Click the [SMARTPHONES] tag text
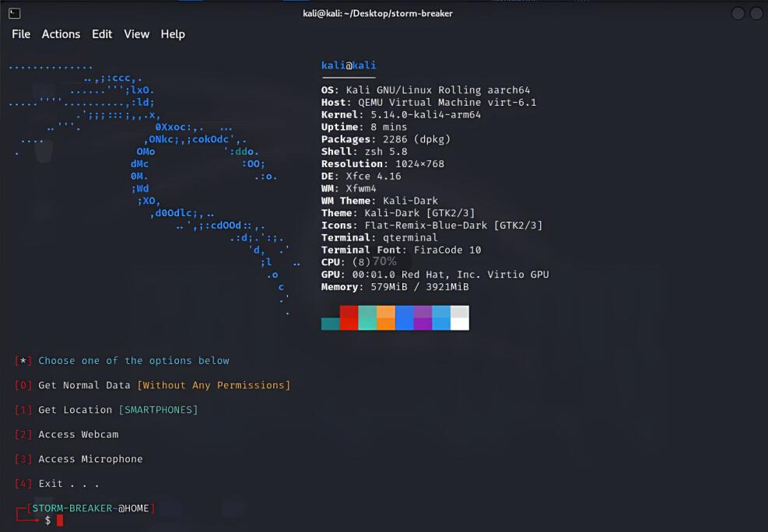This screenshot has width=768, height=532. 158,410
